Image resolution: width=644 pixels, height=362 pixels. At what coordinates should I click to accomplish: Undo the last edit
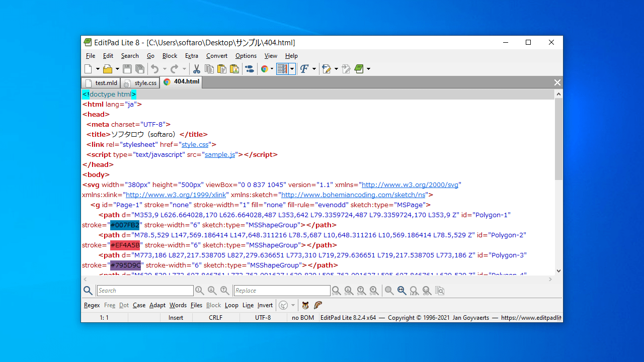(x=155, y=69)
